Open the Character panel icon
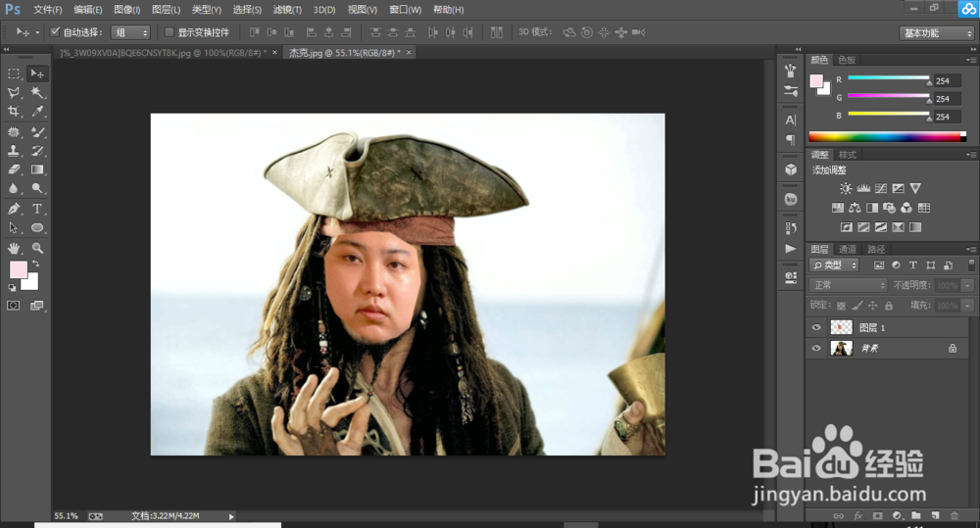The width and height of the screenshot is (980, 528). [x=791, y=120]
